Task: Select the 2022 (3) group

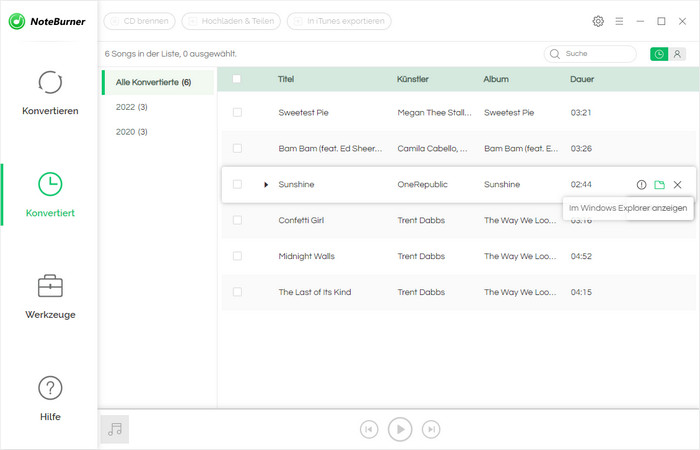Action: click(x=131, y=107)
